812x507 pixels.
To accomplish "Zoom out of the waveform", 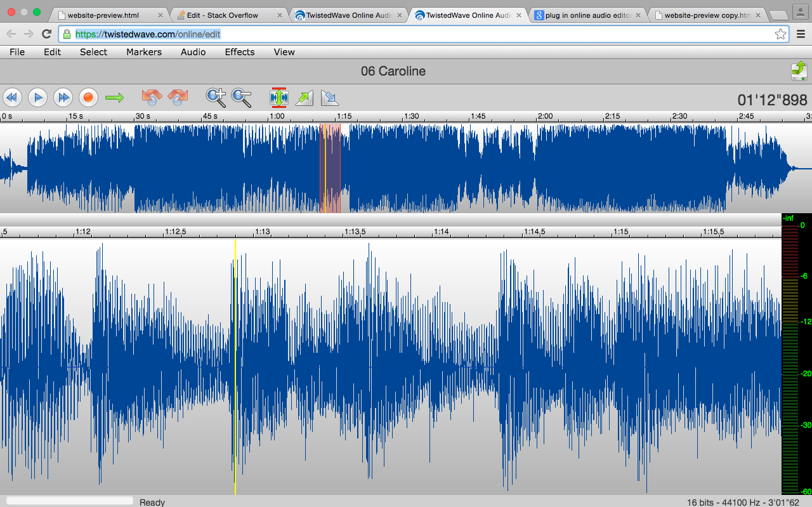I will point(241,98).
